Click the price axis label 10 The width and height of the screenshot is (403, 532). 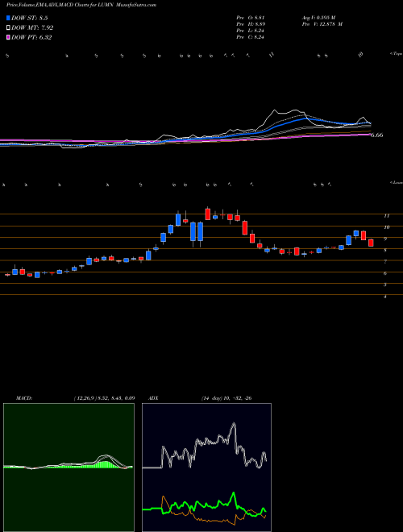(386, 227)
